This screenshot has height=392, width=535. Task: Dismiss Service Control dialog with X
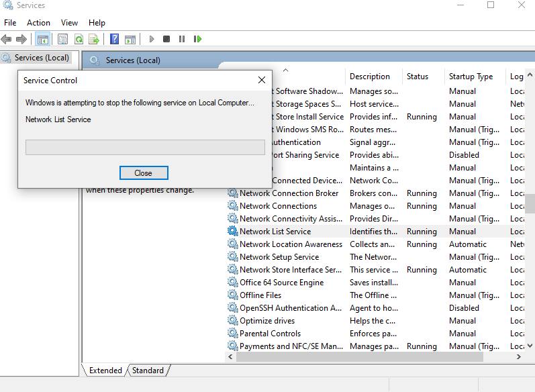pyautogui.click(x=262, y=80)
